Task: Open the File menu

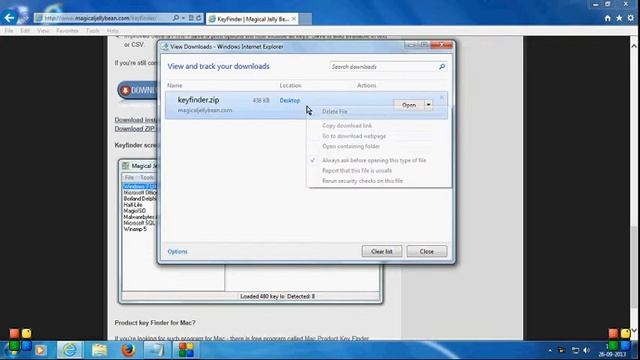Action: pyautogui.click(x=9, y=31)
